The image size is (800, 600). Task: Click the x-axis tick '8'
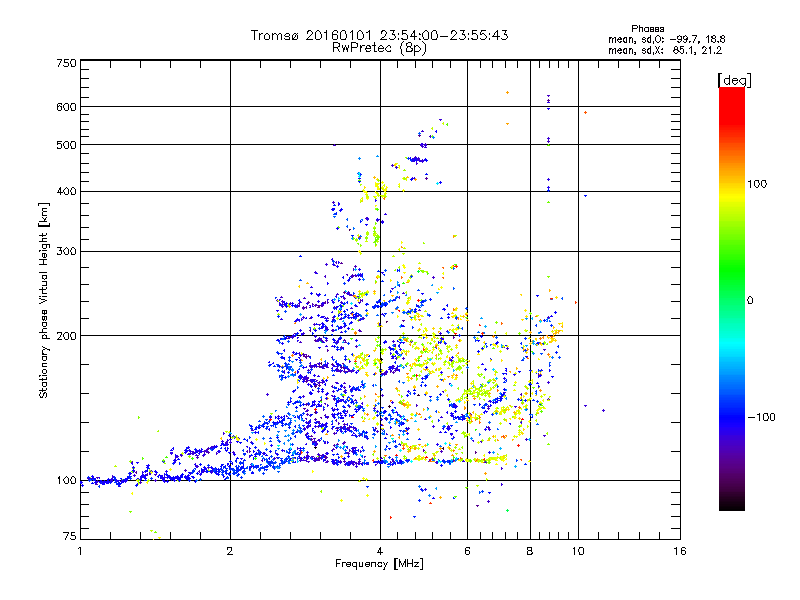coord(530,551)
